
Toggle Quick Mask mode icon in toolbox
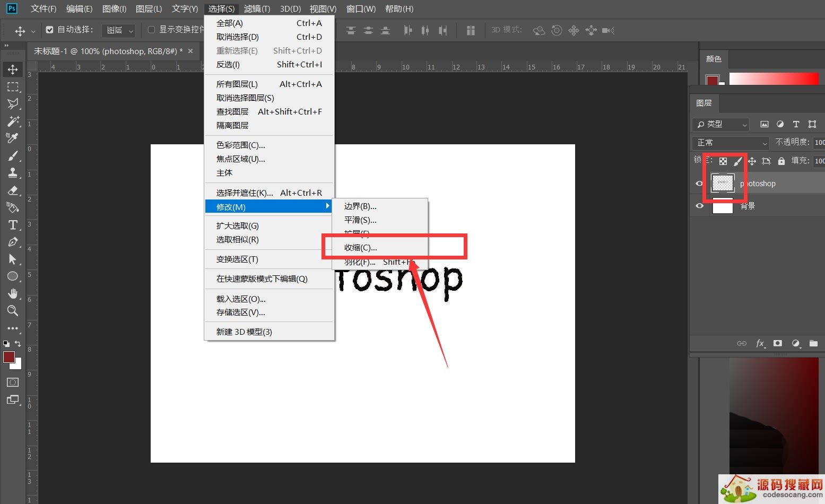click(13, 383)
